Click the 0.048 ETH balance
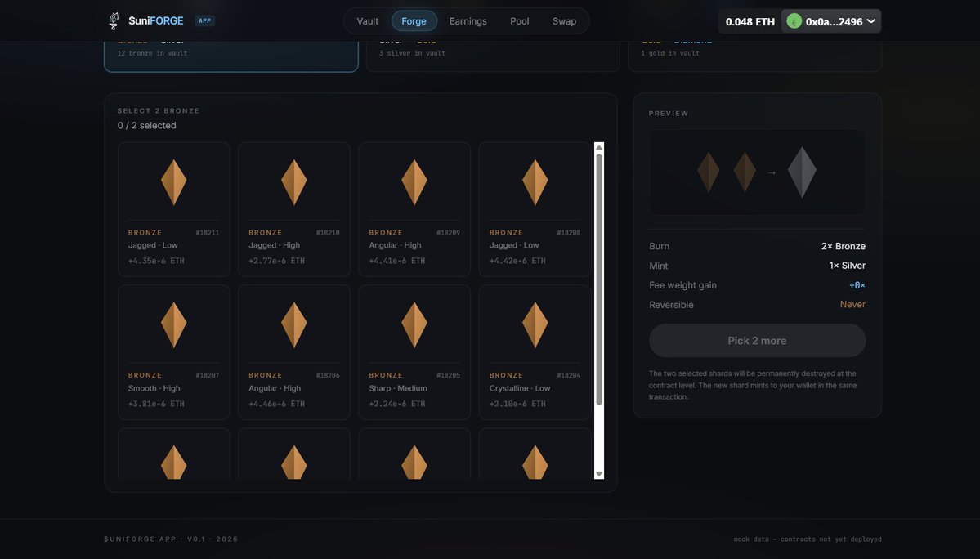 [750, 21]
